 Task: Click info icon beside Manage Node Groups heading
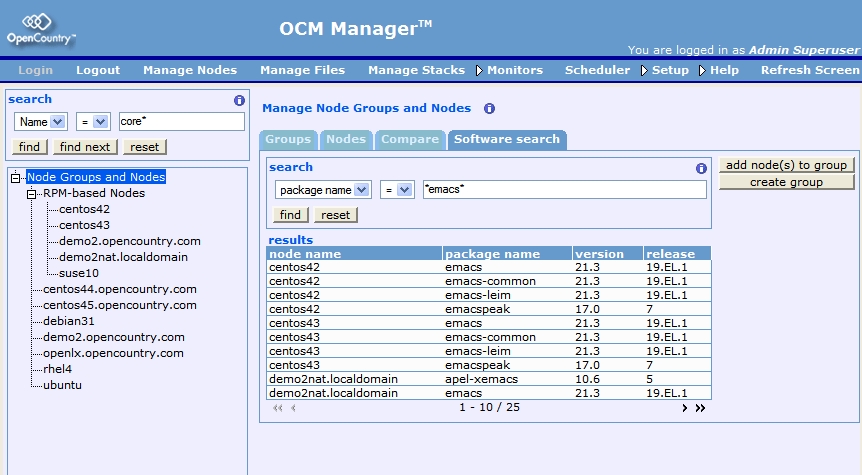click(489, 109)
